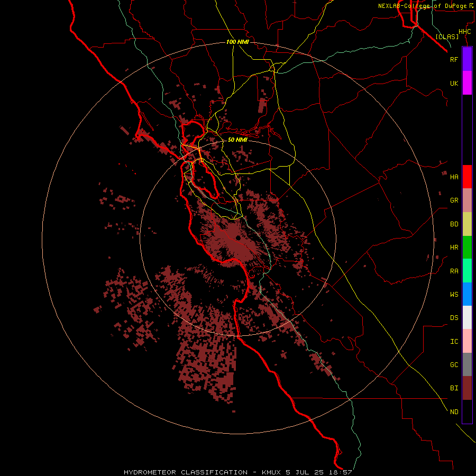Click the HA legend label

point(454,177)
